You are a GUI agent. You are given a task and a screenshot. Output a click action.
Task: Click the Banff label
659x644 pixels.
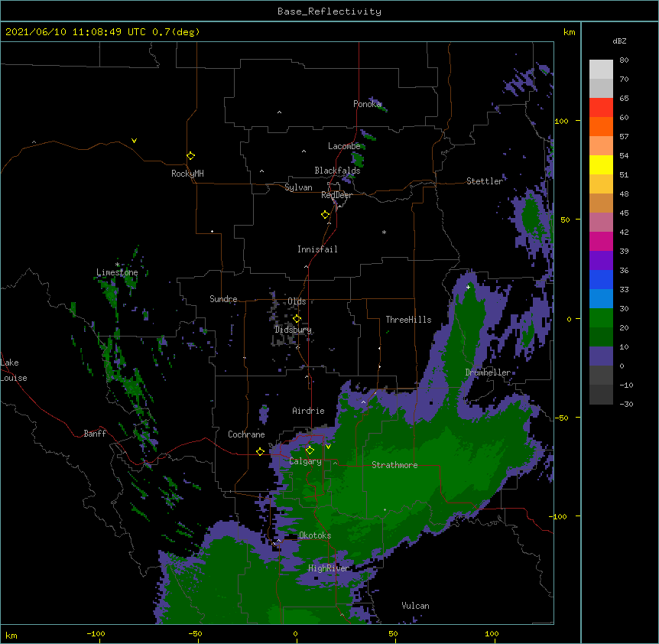click(95, 434)
